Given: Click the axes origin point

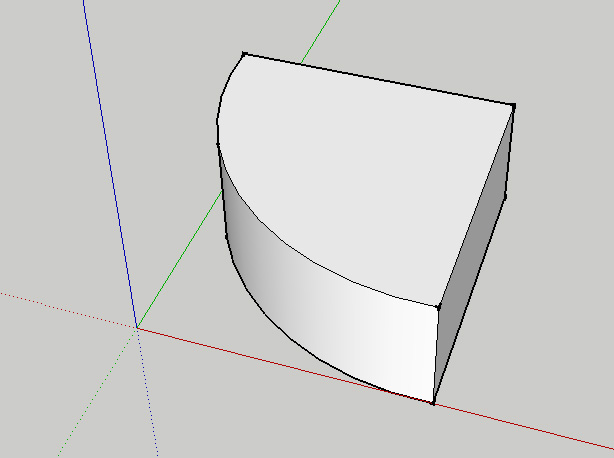Looking at the screenshot, I should 137,327.
